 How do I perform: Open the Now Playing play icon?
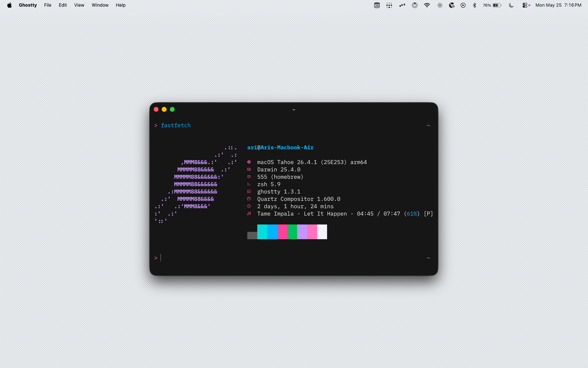[463, 5]
